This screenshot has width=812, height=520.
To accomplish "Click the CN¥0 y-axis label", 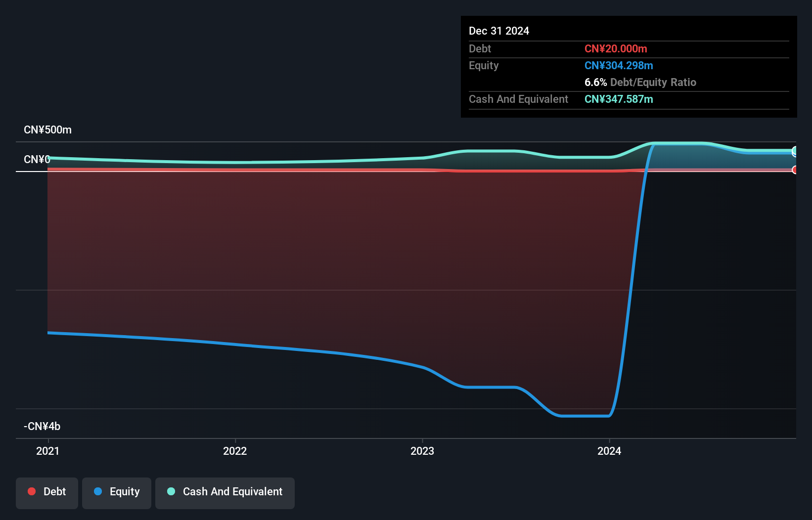I will click(x=37, y=160).
